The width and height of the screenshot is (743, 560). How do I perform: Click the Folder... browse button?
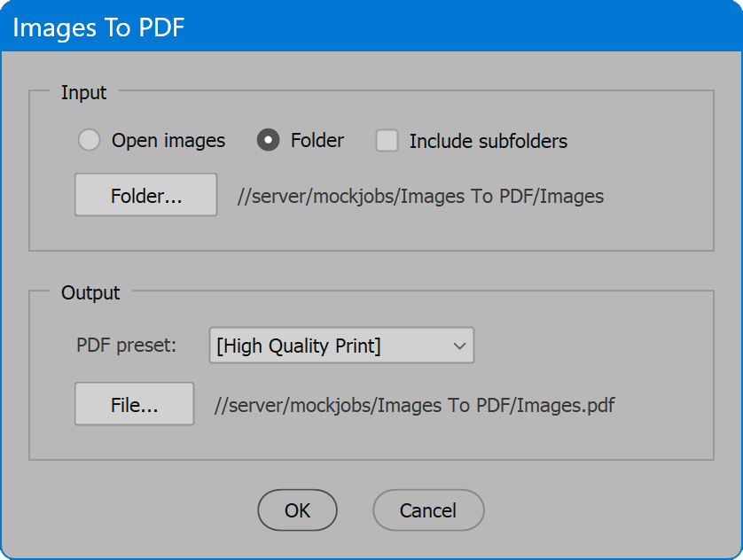pyautogui.click(x=146, y=195)
